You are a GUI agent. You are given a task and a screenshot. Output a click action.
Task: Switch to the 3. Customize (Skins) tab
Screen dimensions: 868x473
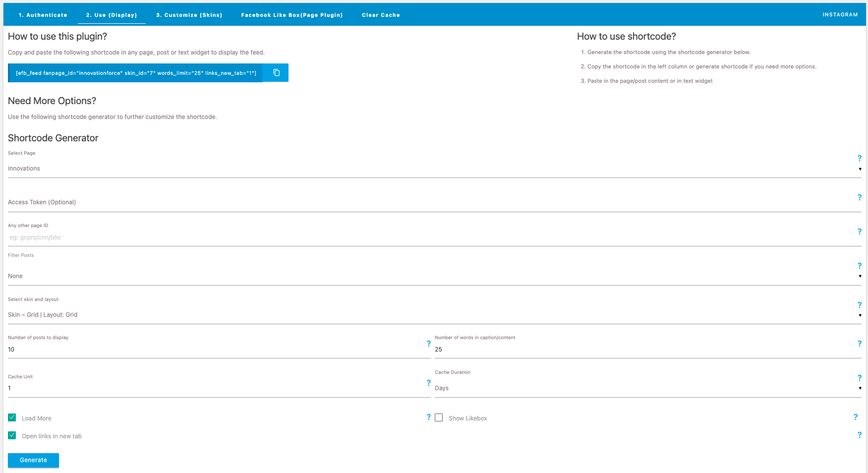click(x=189, y=15)
